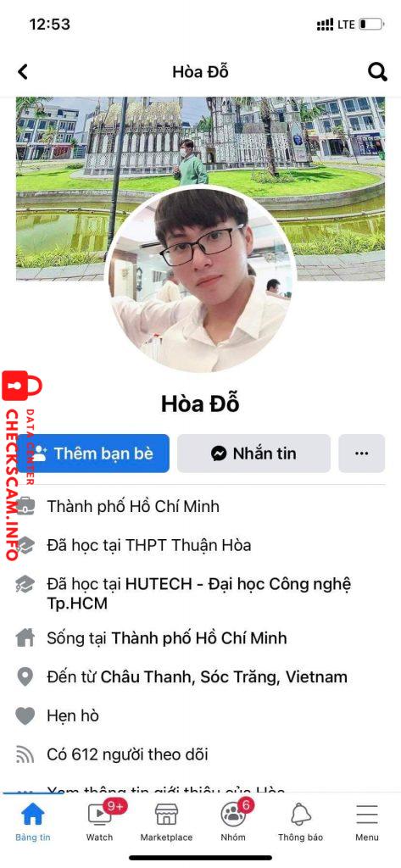Open the Menu hamburger icon

pos(367,815)
